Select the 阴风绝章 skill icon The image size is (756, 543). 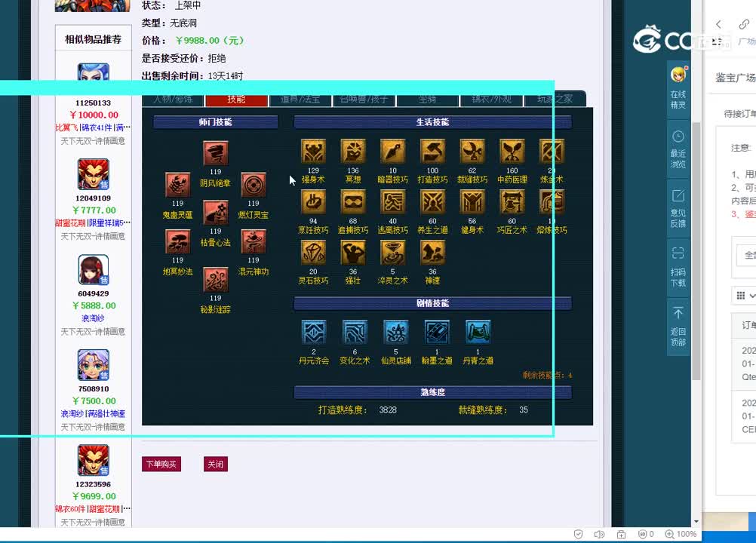(x=216, y=153)
